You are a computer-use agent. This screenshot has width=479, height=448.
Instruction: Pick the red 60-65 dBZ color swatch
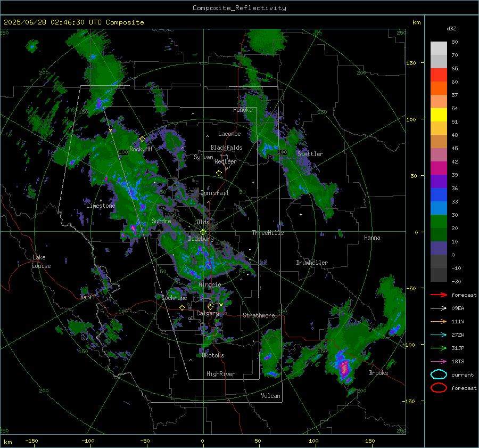(439, 75)
